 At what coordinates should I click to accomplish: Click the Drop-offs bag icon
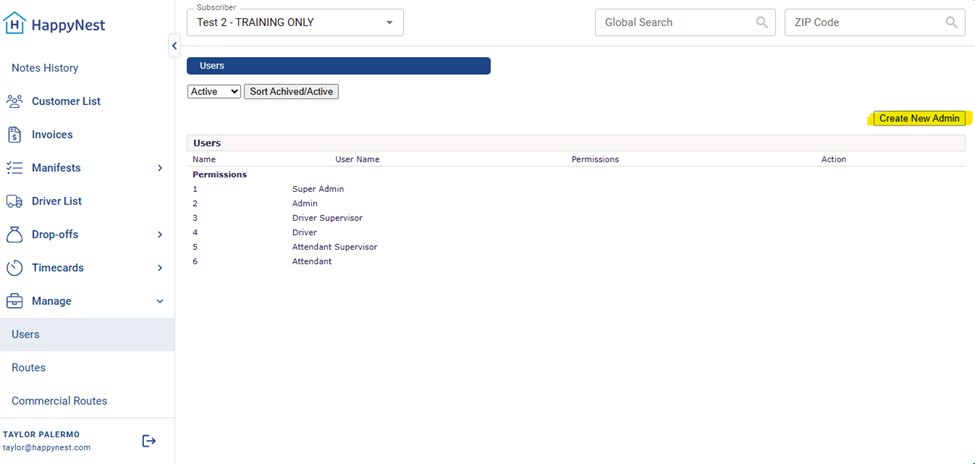(14, 234)
